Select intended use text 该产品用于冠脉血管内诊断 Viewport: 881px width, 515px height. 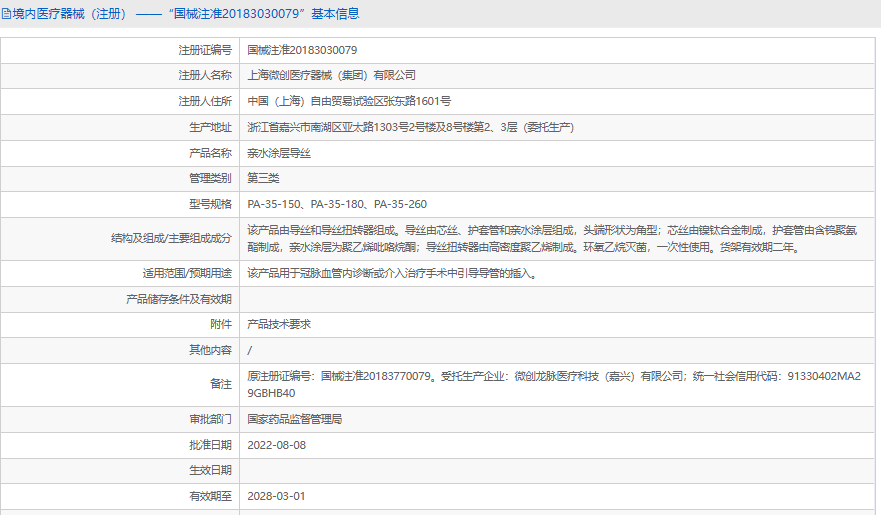pyautogui.click(x=392, y=274)
